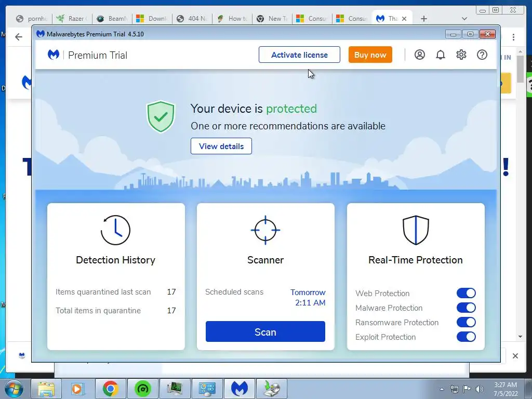532x399 pixels.
Task: Open the Scanner crosshair icon
Action: [x=265, y=230]
